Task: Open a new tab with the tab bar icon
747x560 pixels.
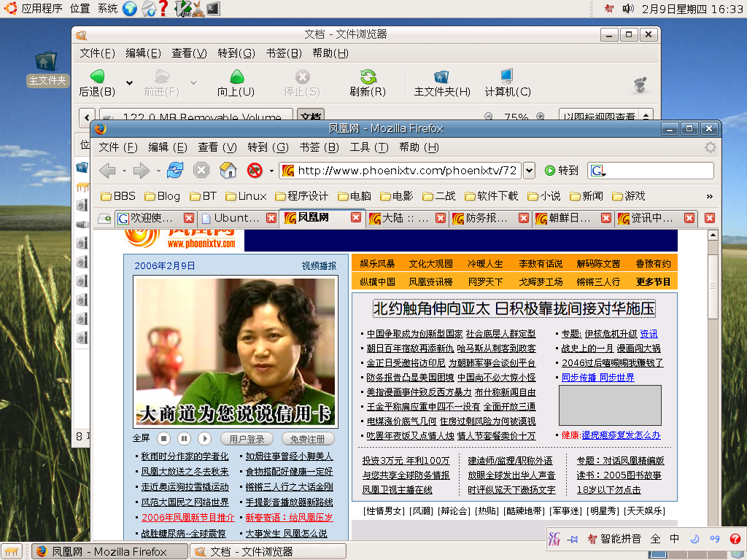Action: (x=104, y=218)
